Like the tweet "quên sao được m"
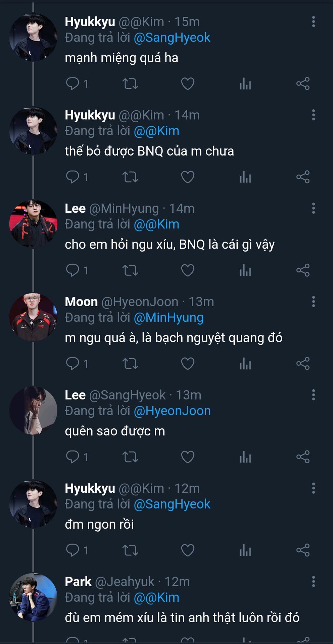 click(188, 457)
